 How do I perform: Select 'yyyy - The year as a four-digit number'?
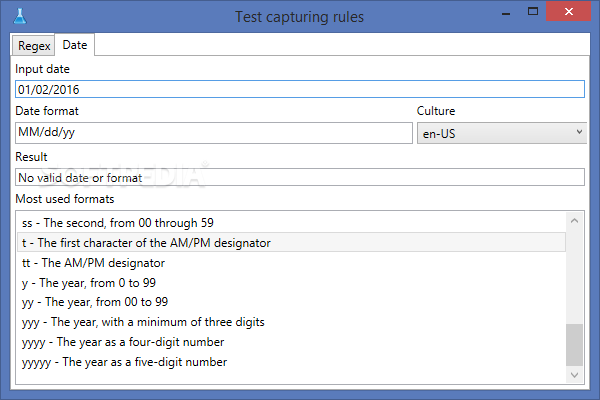[291, 342]
